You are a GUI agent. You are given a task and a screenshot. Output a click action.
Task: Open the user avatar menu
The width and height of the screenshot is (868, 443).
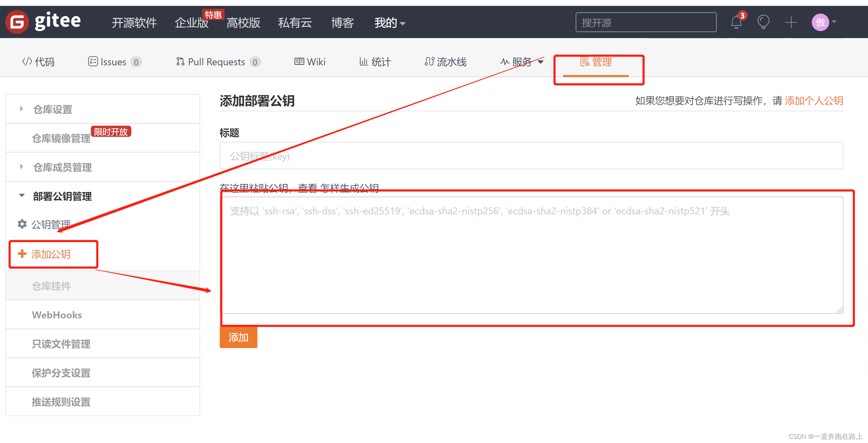pyautogui.click(x=820, y=22)
